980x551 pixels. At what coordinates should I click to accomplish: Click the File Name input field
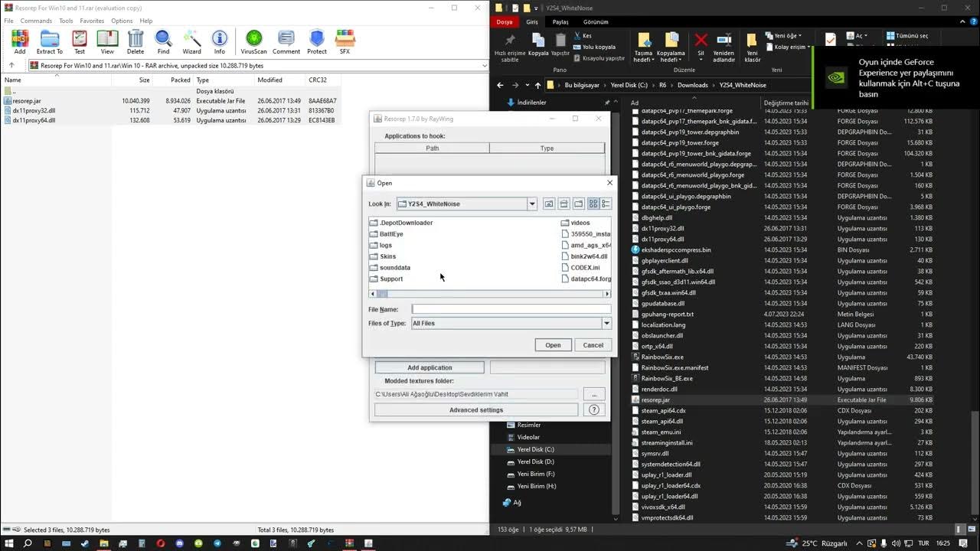click(511, 309)
